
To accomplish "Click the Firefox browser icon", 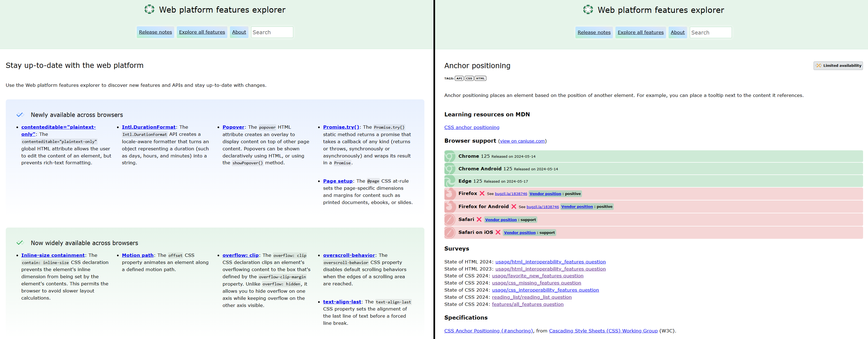I will coord(450,194).
